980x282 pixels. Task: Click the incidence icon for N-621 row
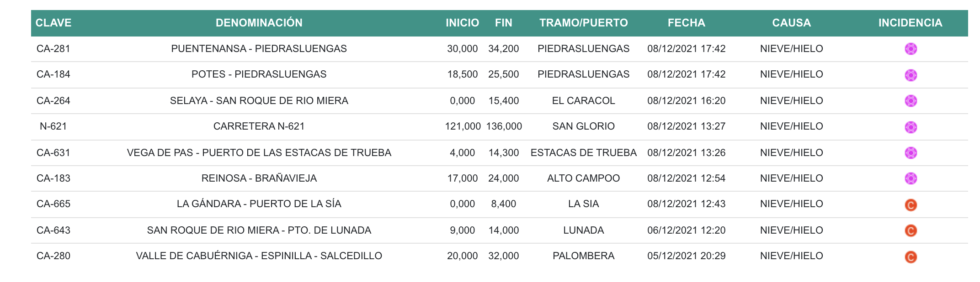911,127
